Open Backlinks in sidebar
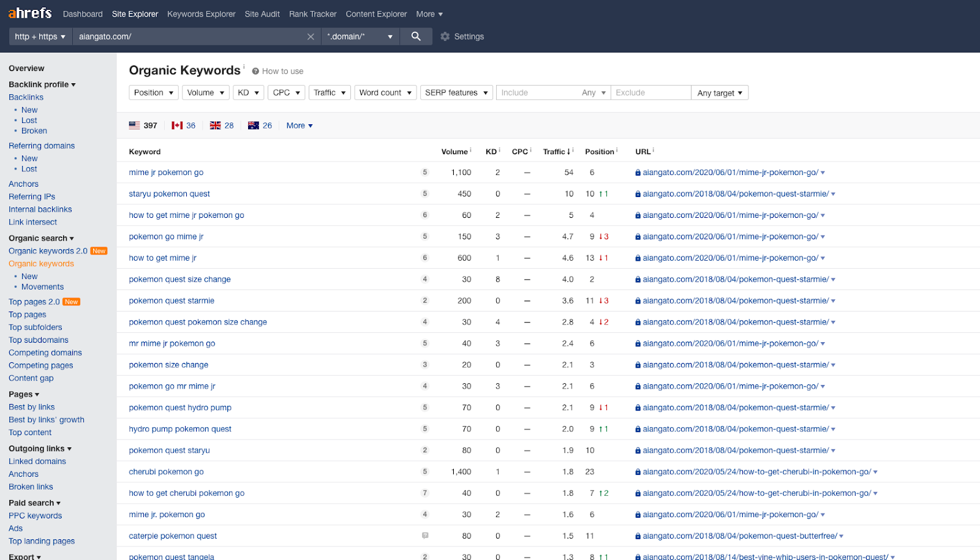 coord(26,97)
